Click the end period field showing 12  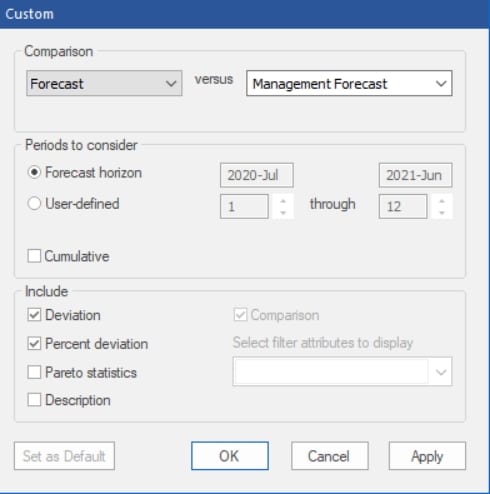[x=403, y=206]
